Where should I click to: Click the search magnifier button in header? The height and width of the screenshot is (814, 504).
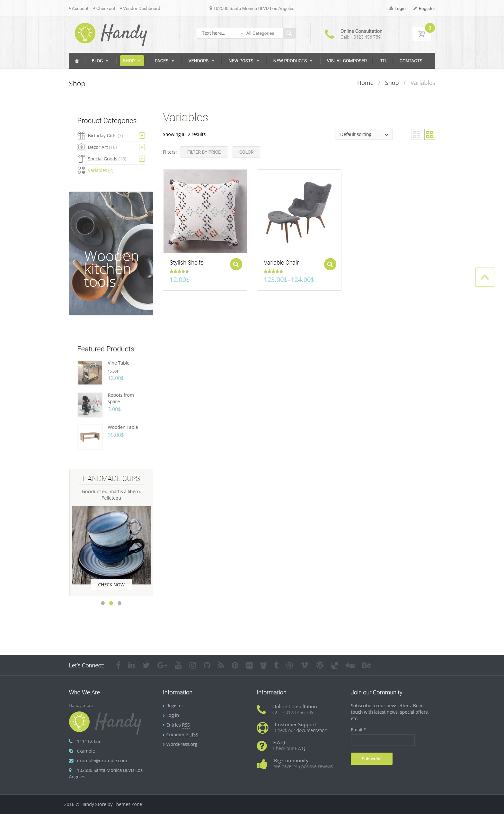point(289,33)
